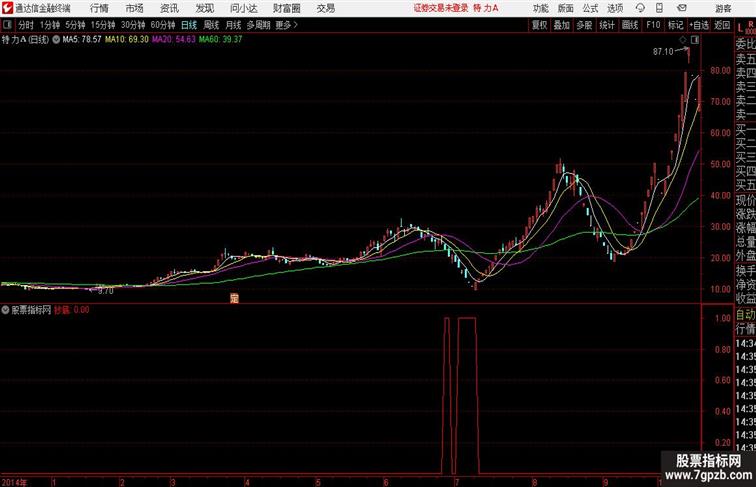Image resolution: width=756 pixels, height=487 pixels.
Task: Switch to 60分钟 period
Action: pos(163,25)
